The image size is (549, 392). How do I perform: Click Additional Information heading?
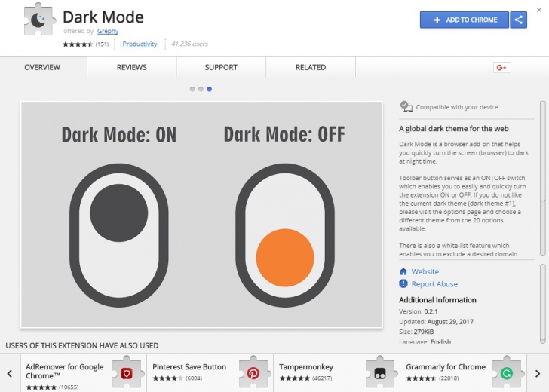tap(437, 299)
